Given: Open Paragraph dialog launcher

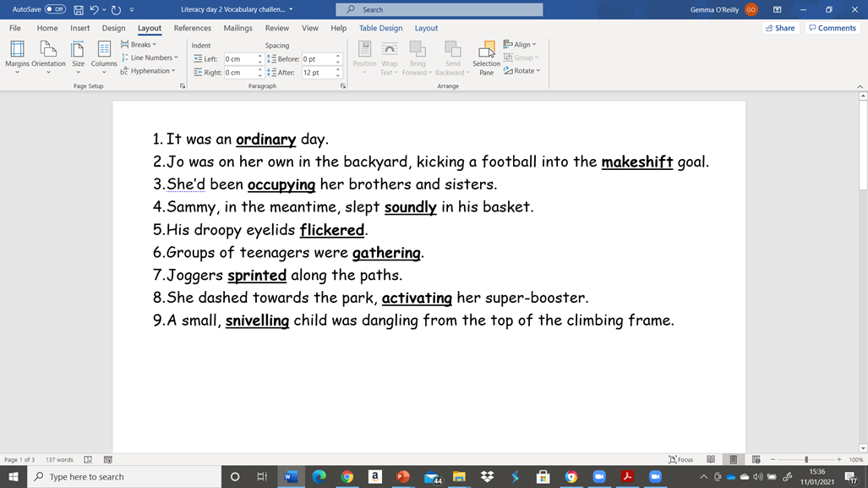Looking at the screenshot, I should [x=343, y=86].
